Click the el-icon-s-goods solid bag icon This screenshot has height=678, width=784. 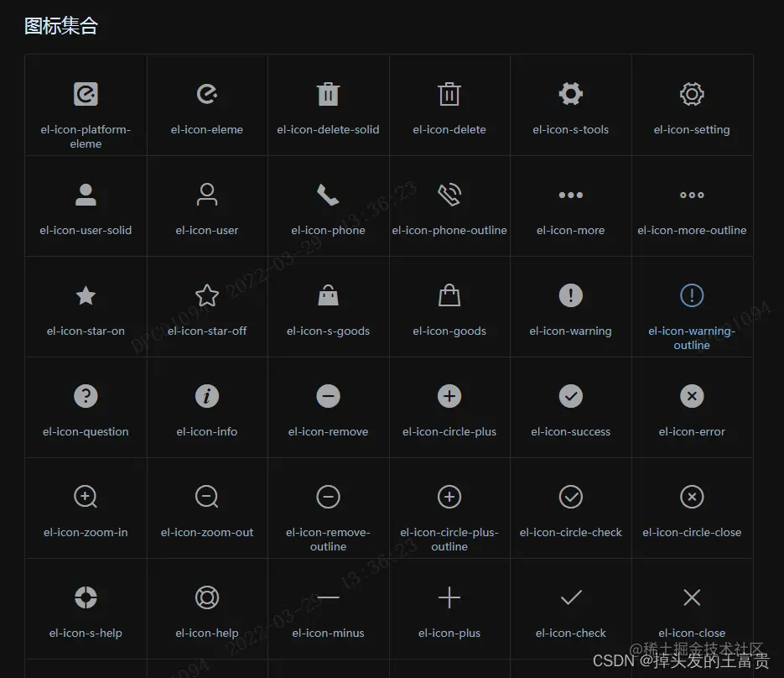(328, 295)
